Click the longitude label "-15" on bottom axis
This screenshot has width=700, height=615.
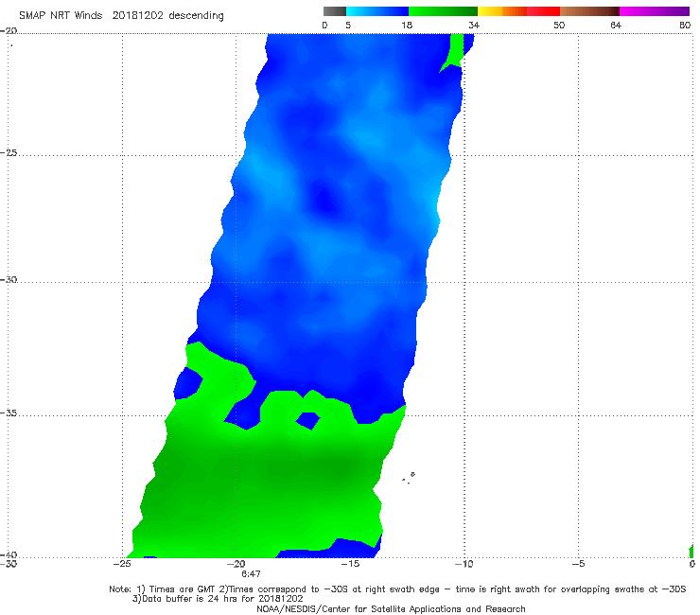pos(350,564)
